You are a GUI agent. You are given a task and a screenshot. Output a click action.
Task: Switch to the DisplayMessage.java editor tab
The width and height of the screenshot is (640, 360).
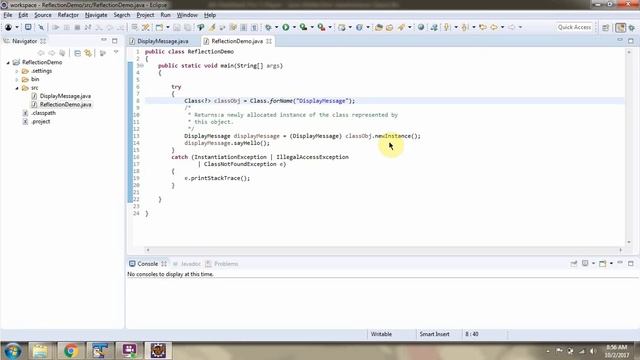click(x=162, y=41)
